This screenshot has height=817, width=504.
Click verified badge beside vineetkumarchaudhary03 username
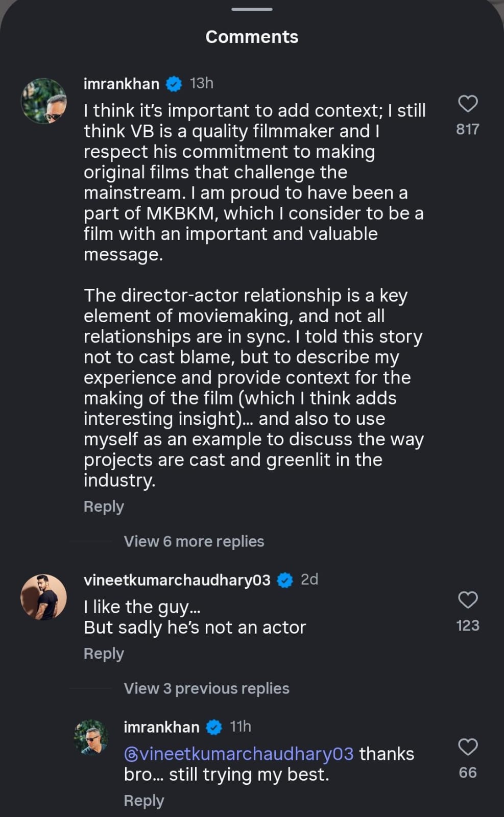pyautogui.click(x=285, y=580)
